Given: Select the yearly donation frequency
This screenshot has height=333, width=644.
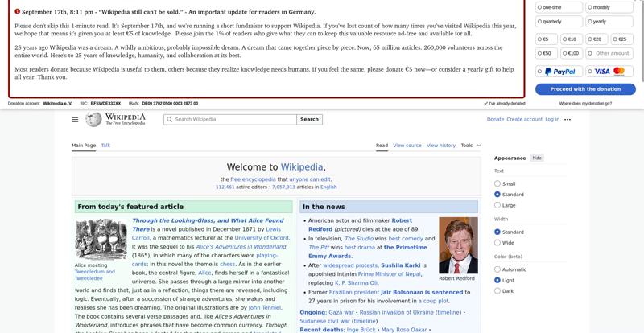Looking at the screenshot, I should (609, 22).
